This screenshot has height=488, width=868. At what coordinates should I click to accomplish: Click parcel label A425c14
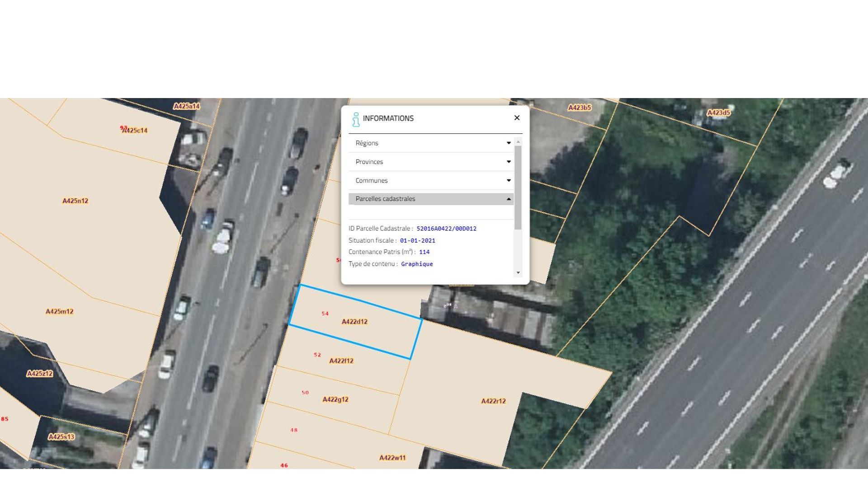[135, 131]
